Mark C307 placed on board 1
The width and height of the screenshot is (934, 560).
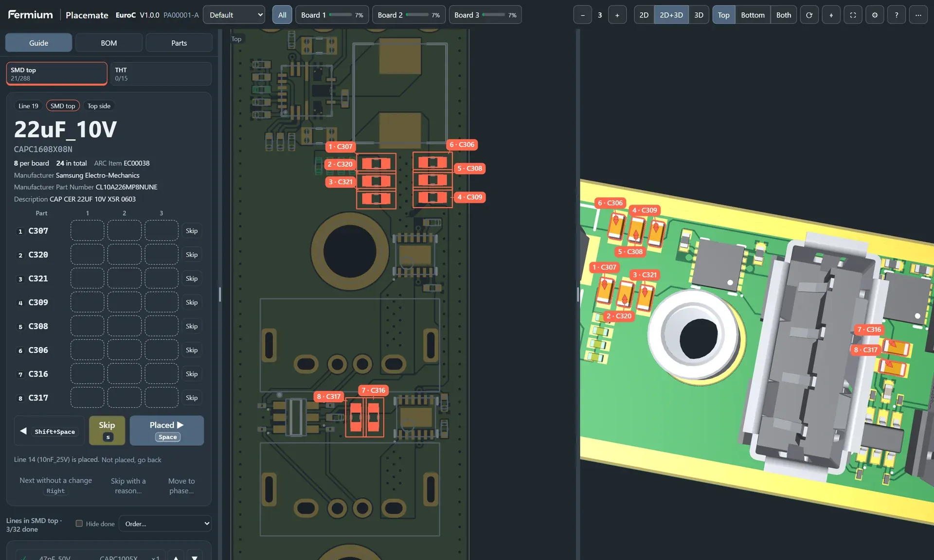[88, 230]
